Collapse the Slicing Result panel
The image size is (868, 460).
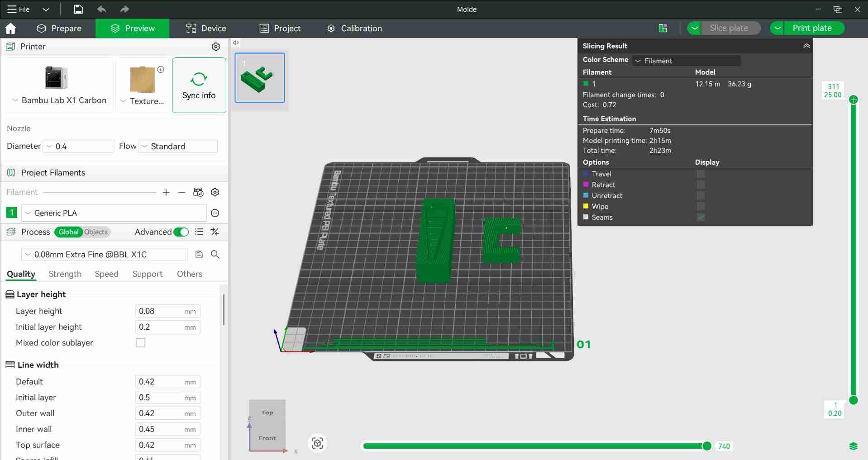(806, 46)
